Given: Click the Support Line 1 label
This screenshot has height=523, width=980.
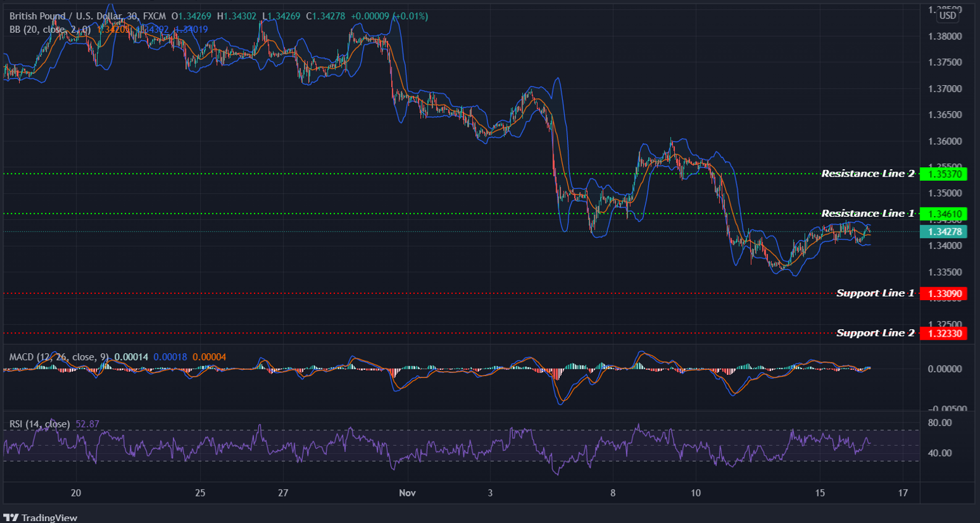Looking at the screenshot, I should [875, 293].
